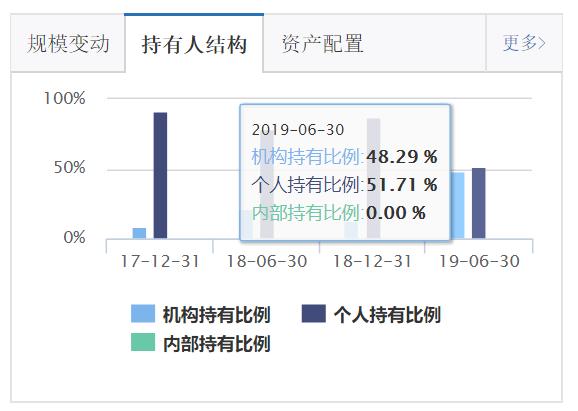
Task: Click the 17-12-31 axis label
Action: click(160, 261)
